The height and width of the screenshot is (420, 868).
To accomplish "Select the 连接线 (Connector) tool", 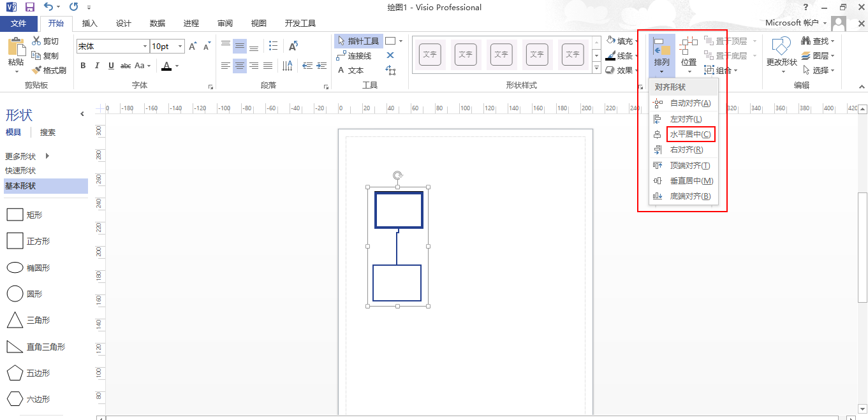I will (358, 55).
